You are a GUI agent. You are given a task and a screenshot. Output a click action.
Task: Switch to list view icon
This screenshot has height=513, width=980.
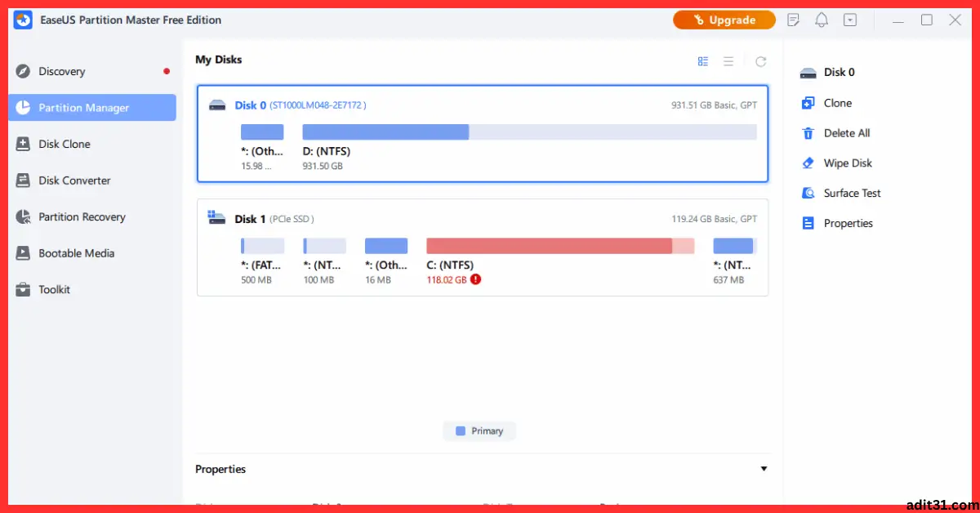tap(728, 61)
